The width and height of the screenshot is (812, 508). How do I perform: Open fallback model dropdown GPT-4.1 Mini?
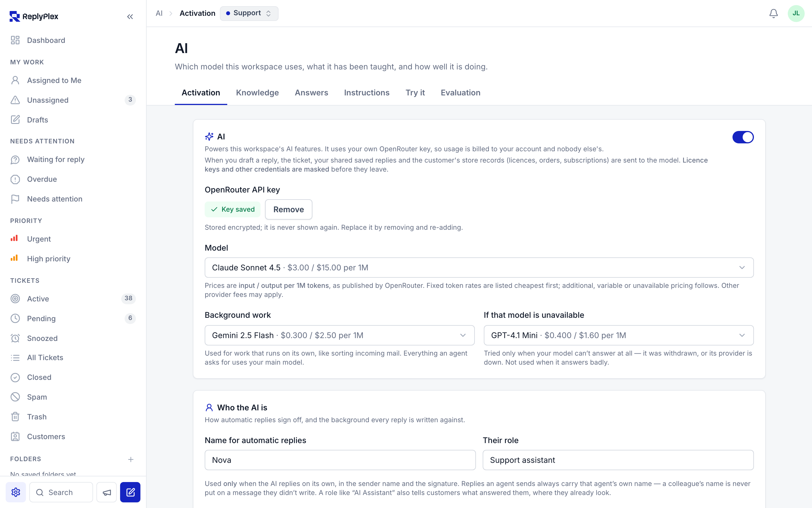618,335
